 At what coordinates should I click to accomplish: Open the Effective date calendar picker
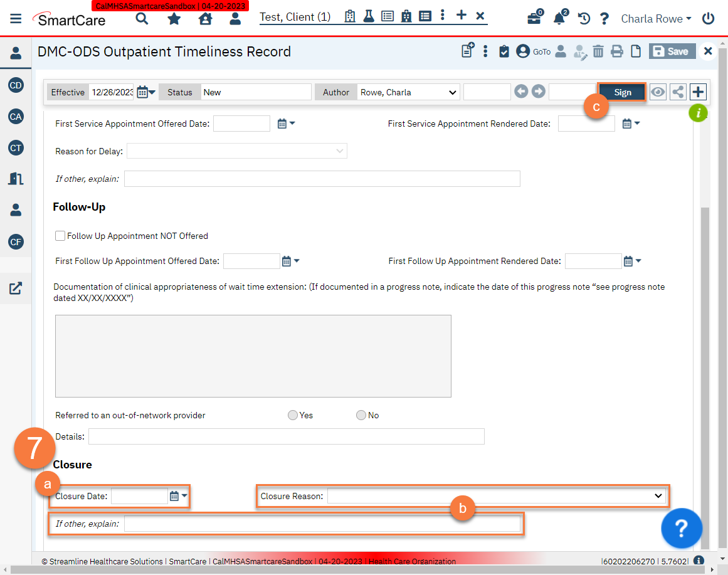(x=143, y=92)
